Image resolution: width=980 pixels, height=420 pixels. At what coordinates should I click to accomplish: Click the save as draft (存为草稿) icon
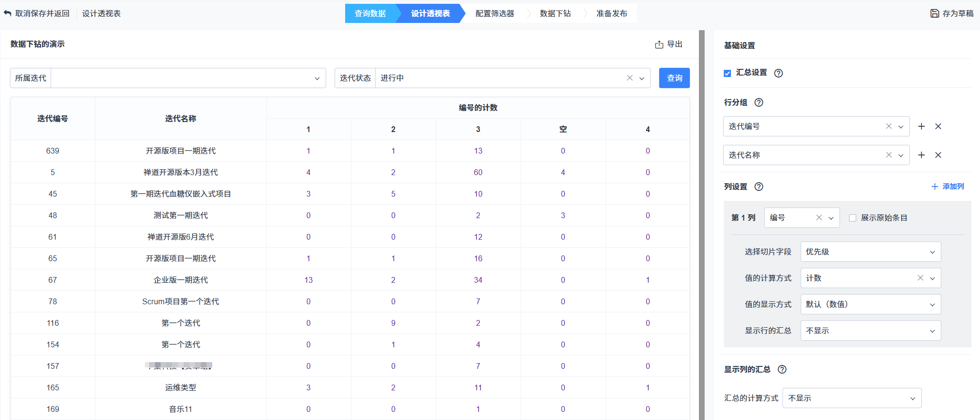pyautogui.click(x=935, y=13)
